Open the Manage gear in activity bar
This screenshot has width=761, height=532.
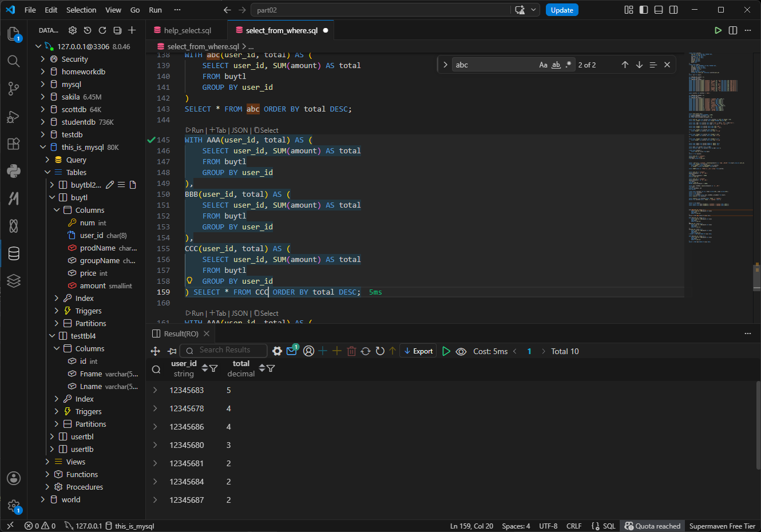pyautogui.click(x=14, y=506)
